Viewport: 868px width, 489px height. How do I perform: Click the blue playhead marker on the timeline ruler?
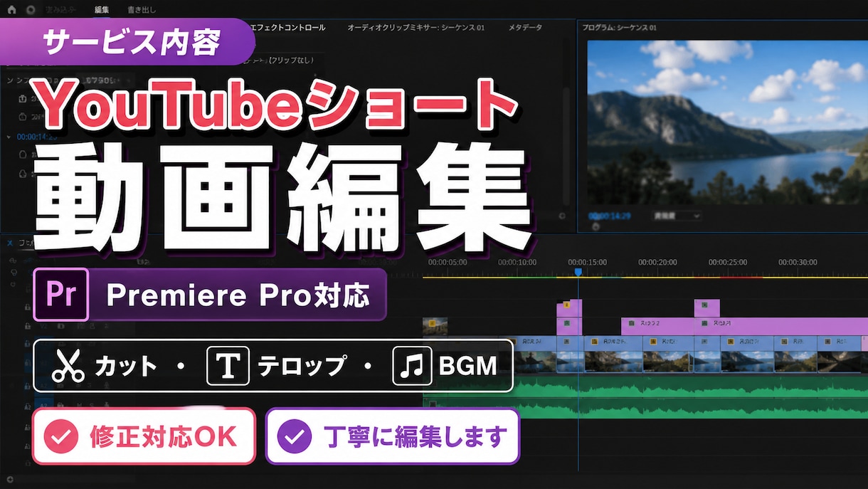pos(578,272)
